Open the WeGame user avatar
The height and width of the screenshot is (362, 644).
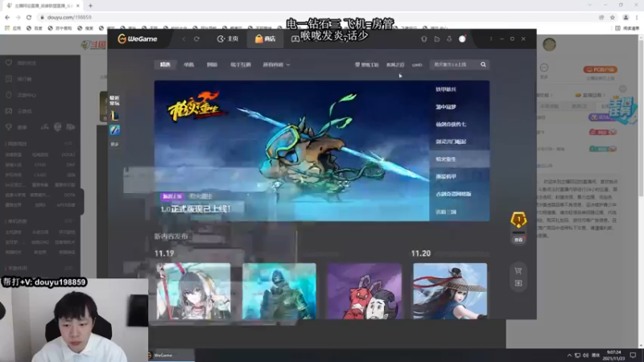tap(462, 39)
